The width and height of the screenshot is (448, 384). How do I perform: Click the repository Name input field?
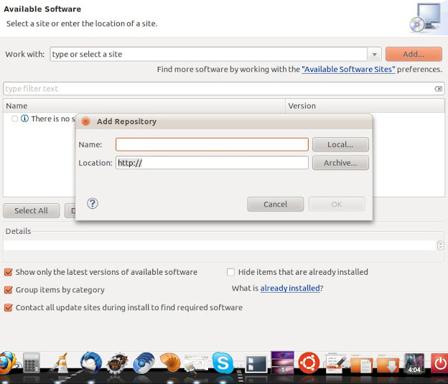(212, 144)
